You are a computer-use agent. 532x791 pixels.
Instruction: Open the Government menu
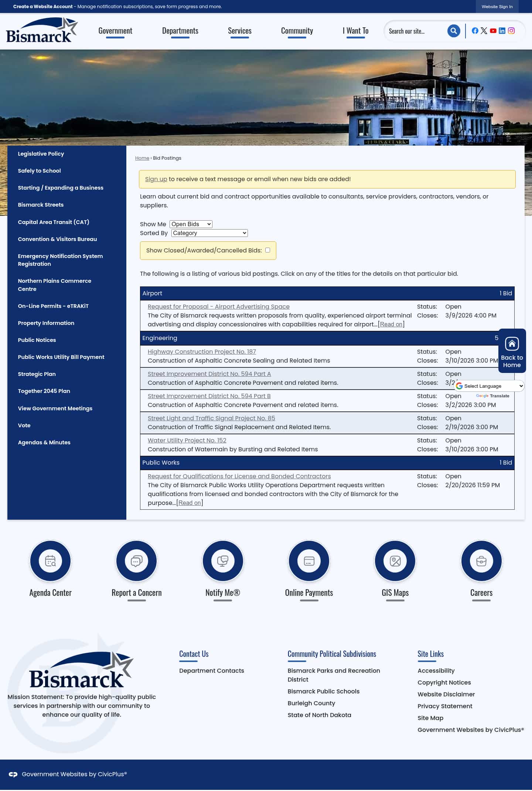point(115,31)
